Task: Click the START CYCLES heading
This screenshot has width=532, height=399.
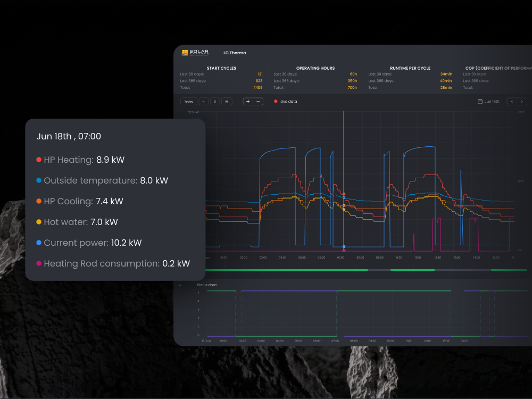Action: 221,68
